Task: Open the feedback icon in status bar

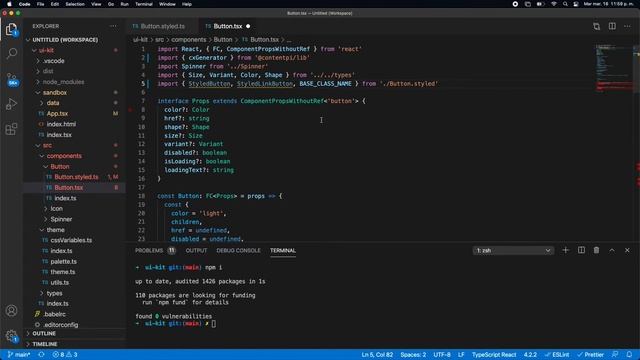Action: coord(615,355)
